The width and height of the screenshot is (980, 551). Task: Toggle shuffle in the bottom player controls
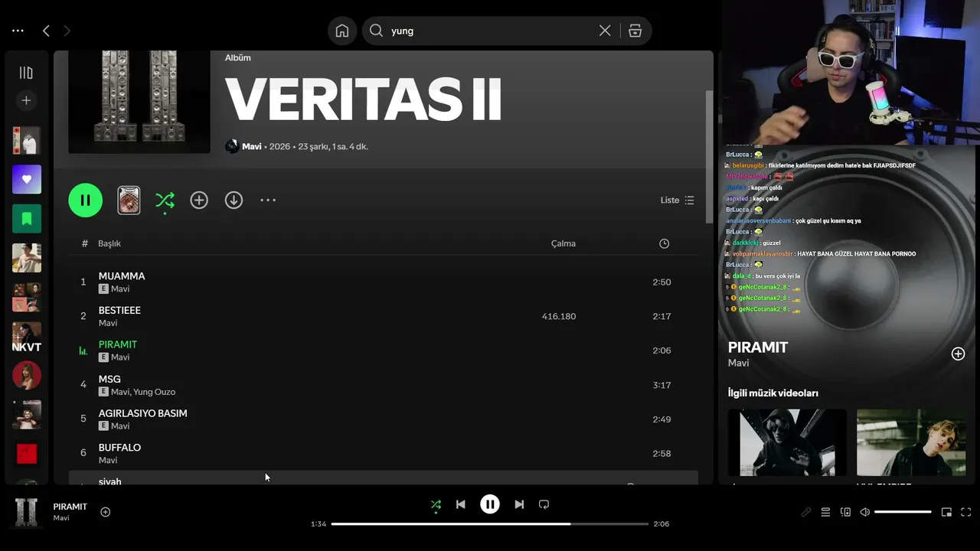[436, 504]
